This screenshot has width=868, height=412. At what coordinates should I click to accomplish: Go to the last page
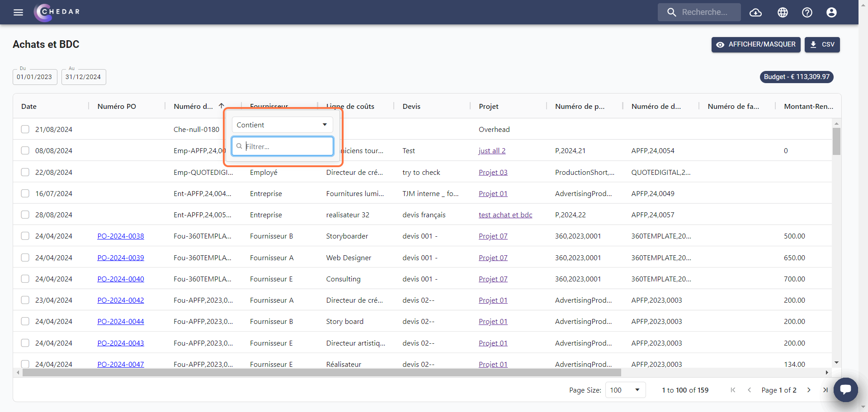(825, 390)
